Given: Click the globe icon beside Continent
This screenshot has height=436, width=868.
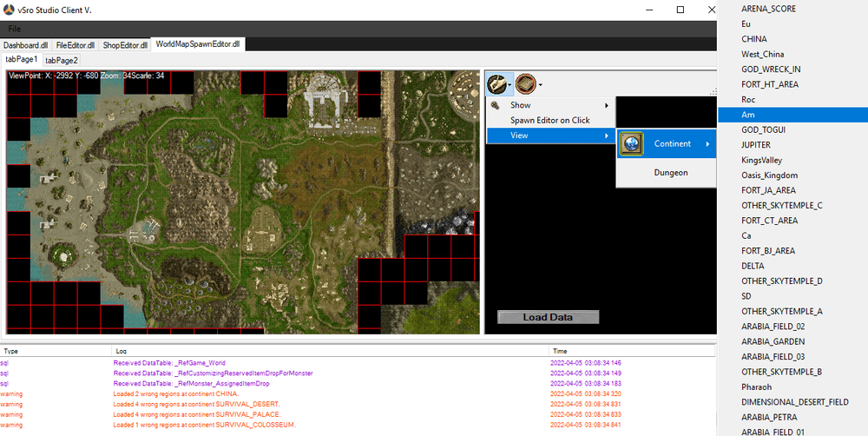Looking at the screenshot, I should 631,144.
